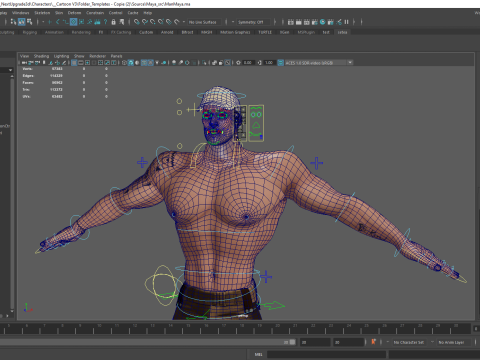Screen dimensions: 480x360
Task: Open the selection mask menu arrow
Action: [x=43, y=22]
